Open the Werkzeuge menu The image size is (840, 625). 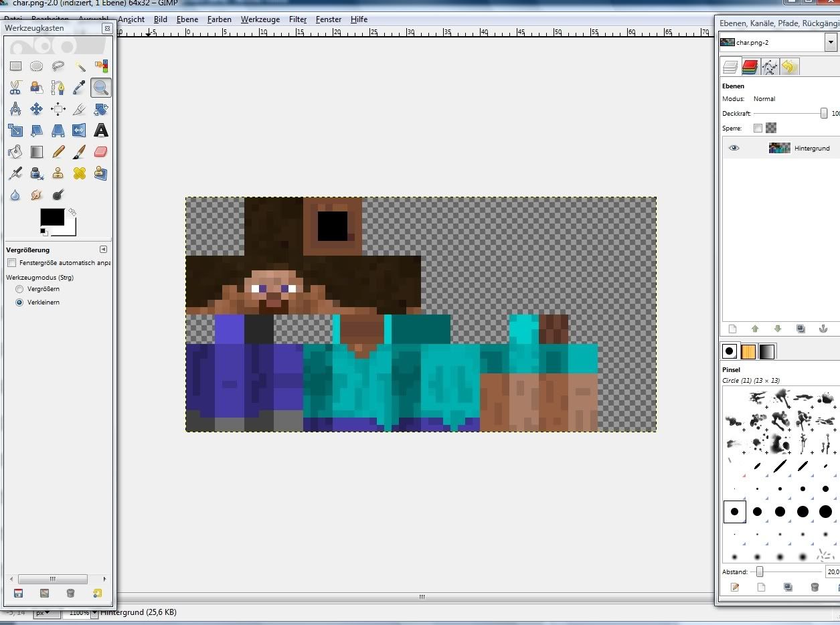[260, 19]
